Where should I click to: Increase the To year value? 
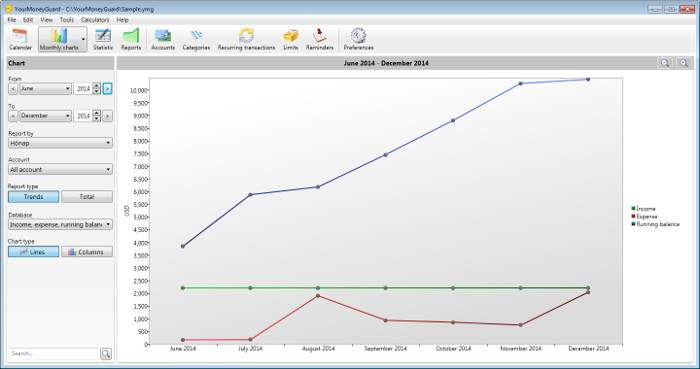(x=96, y=113)
